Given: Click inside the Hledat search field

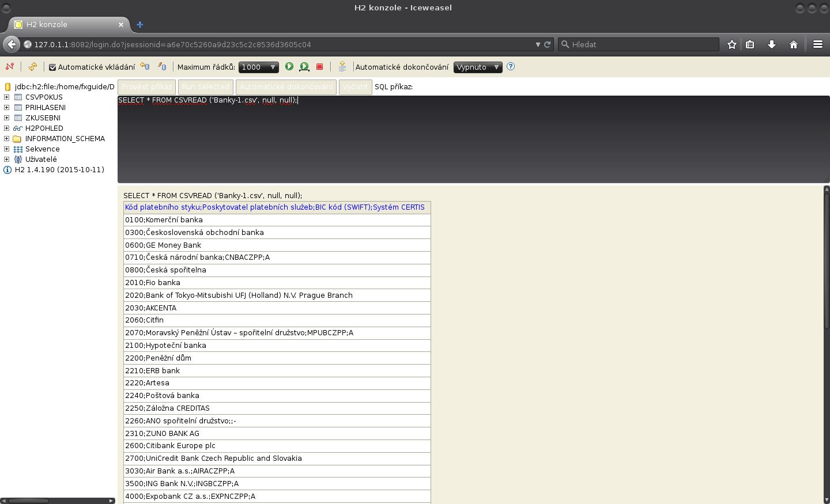Looking at the screenshot, I should point(634,44).
